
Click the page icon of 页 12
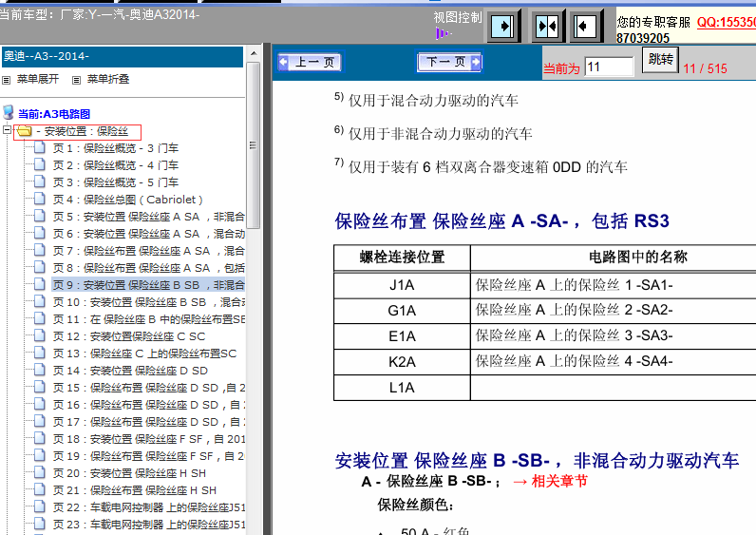(40, 335)
